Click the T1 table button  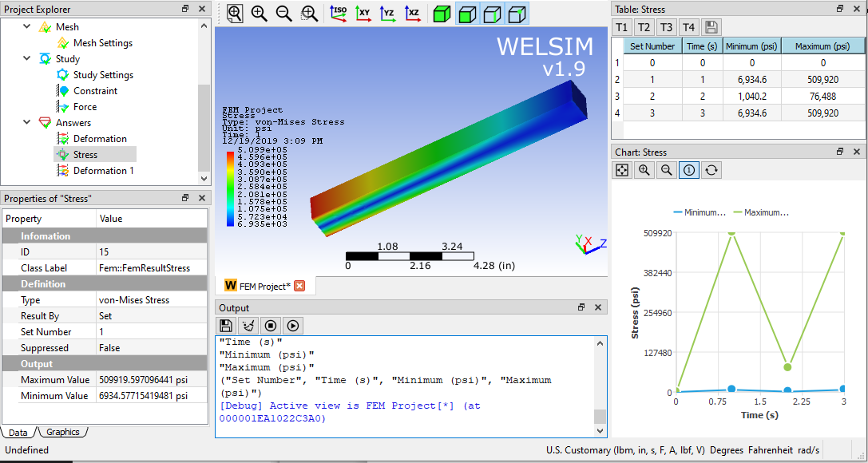click(x=622, y=27)
